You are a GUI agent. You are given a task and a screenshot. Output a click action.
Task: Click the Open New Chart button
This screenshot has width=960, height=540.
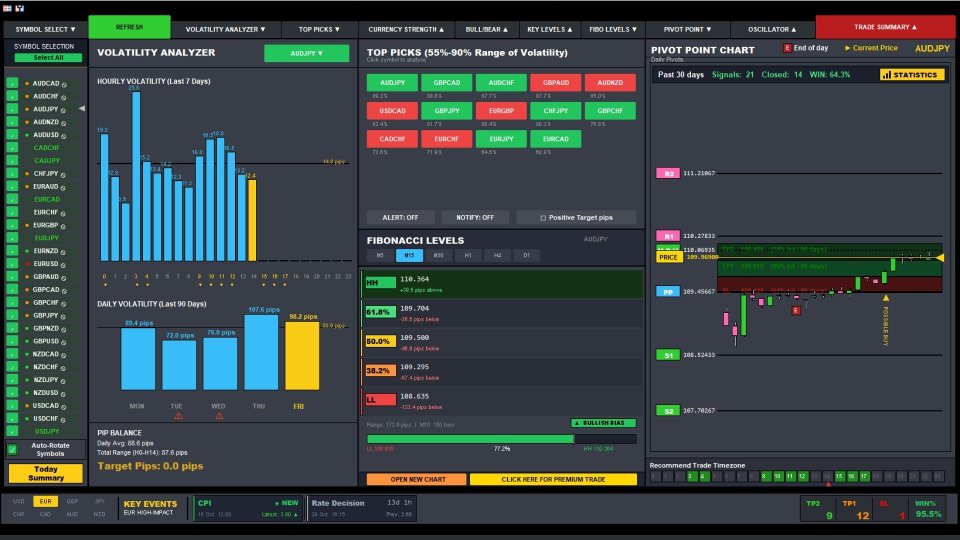point(418,479)
